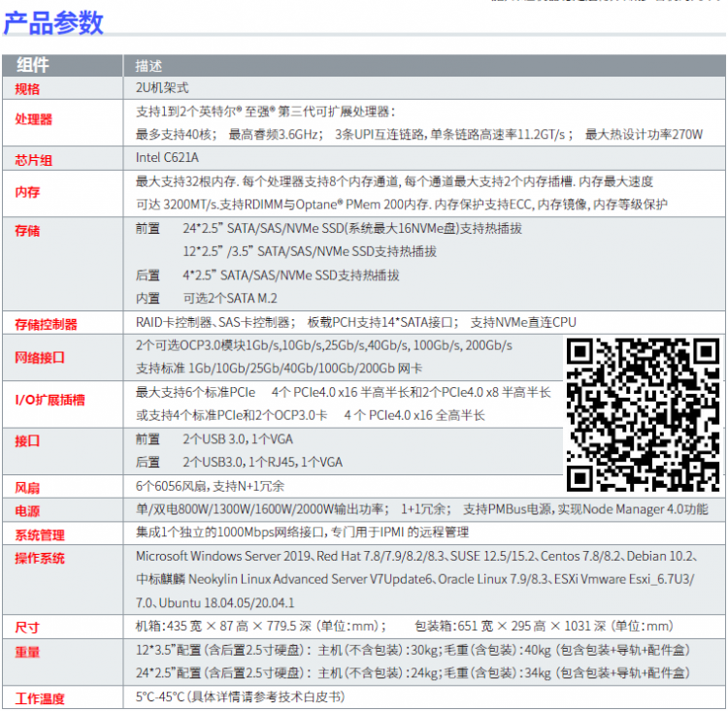Click the 尺寸 row label
Screen dimensions: 728x711
(x=27, y=628)
